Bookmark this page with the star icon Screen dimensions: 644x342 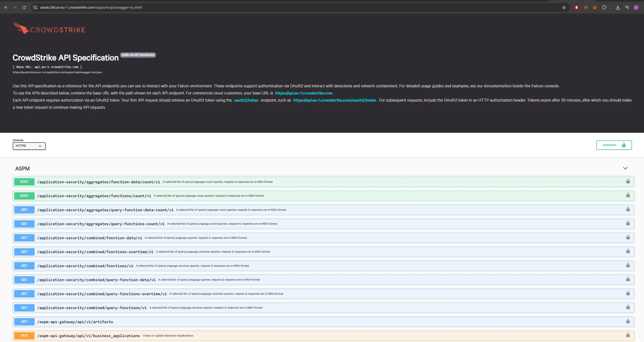(564, 8)
